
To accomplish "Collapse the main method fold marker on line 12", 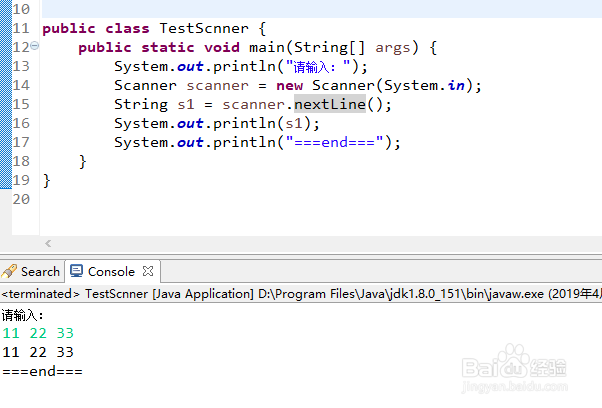I will [35, 46].
